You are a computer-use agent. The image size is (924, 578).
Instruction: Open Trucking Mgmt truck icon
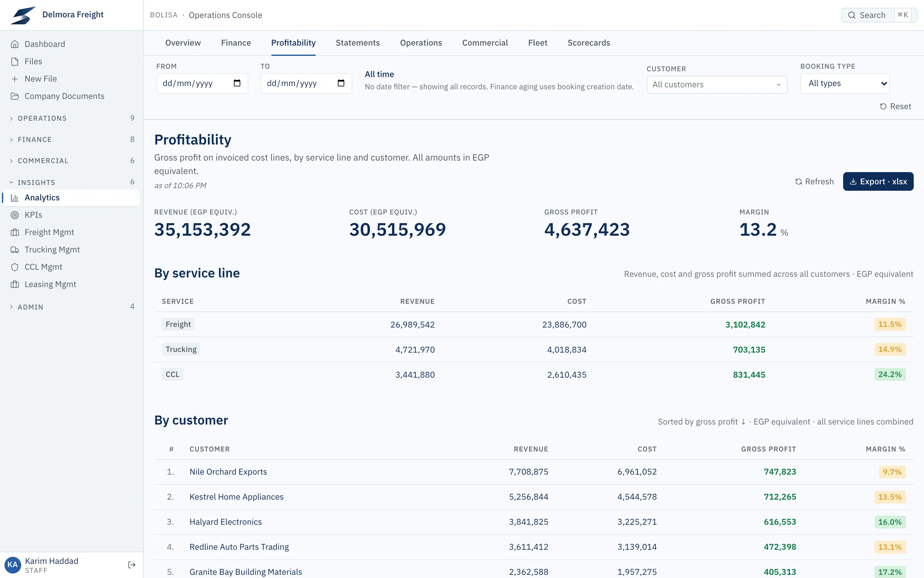(14, 250)
